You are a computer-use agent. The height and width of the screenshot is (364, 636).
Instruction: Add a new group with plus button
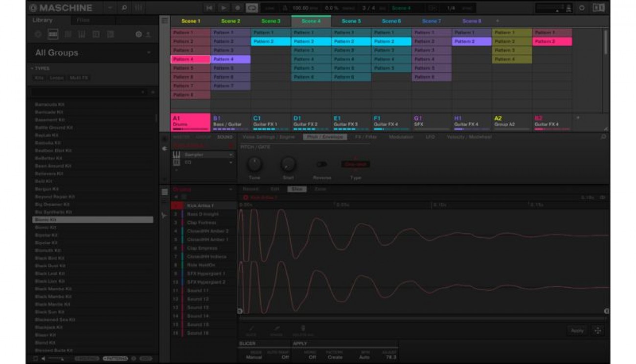pos(578,118)
